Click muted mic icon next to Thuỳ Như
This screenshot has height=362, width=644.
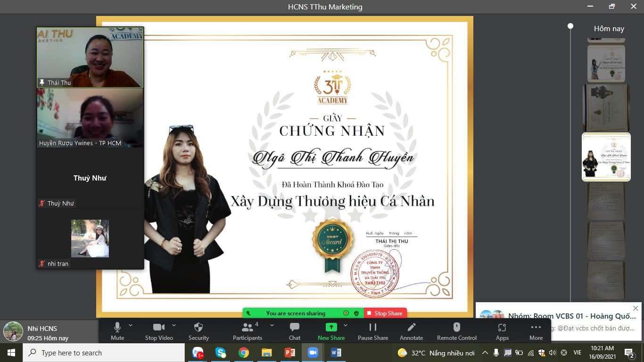point(42,204)
